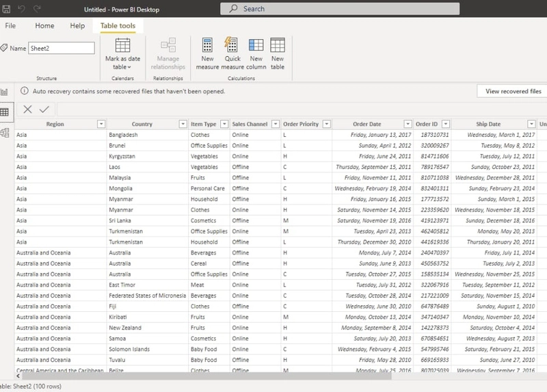Select the Table tools tab
The image size is (547, 392).
pyautogui.click(x=118, y=25)
